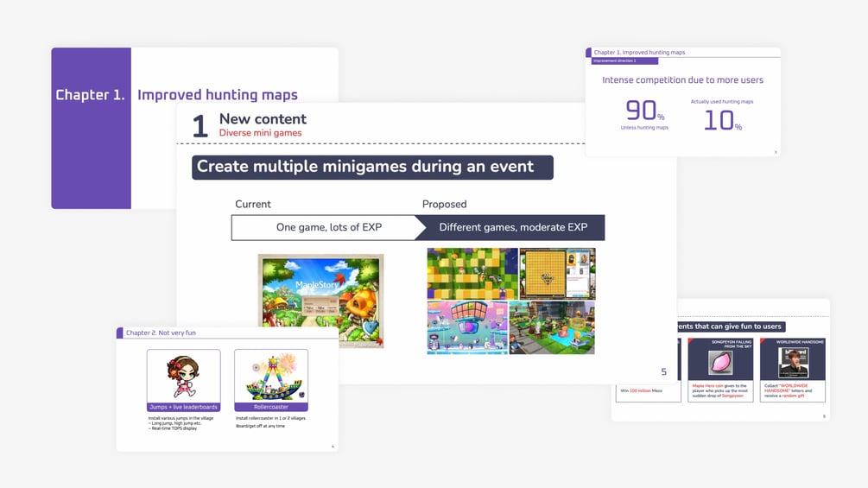Viewport: 868px width, 488px height.
Task: Select the chibi girl character image
Action: pyautogui.click(x=183, y=377)
